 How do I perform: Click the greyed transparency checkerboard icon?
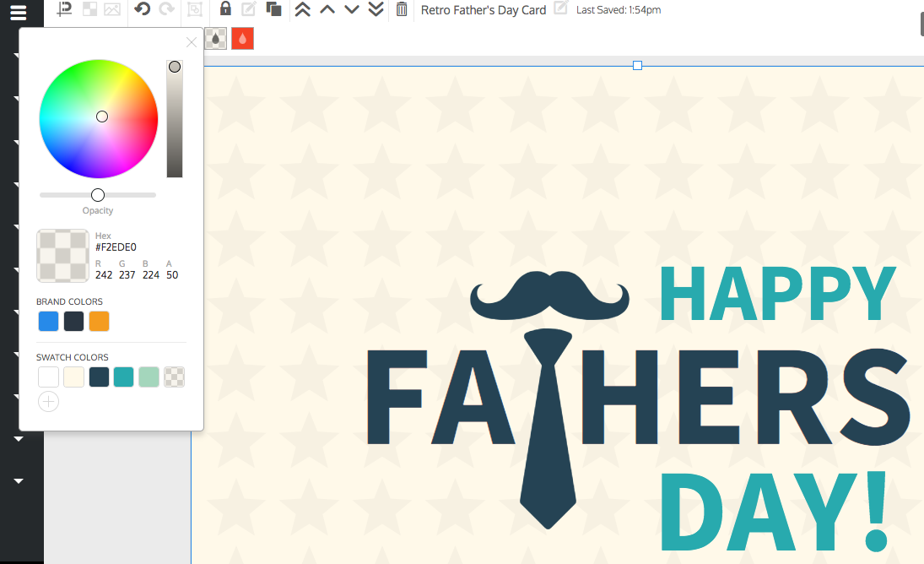[89, 8]
